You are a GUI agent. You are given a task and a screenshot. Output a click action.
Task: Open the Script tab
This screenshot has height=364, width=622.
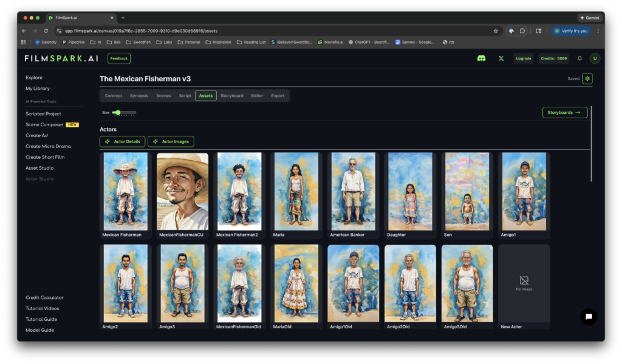[185, 95]
